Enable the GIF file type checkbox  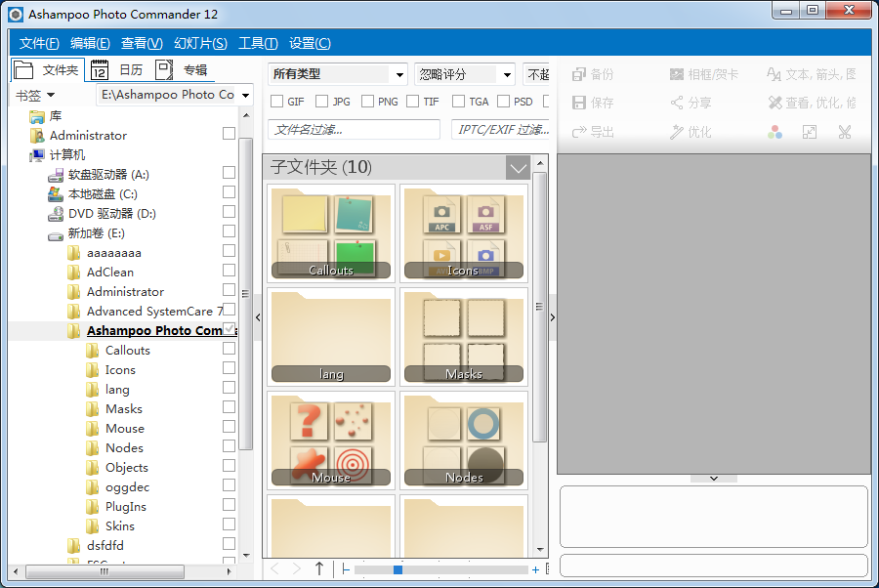276,102
